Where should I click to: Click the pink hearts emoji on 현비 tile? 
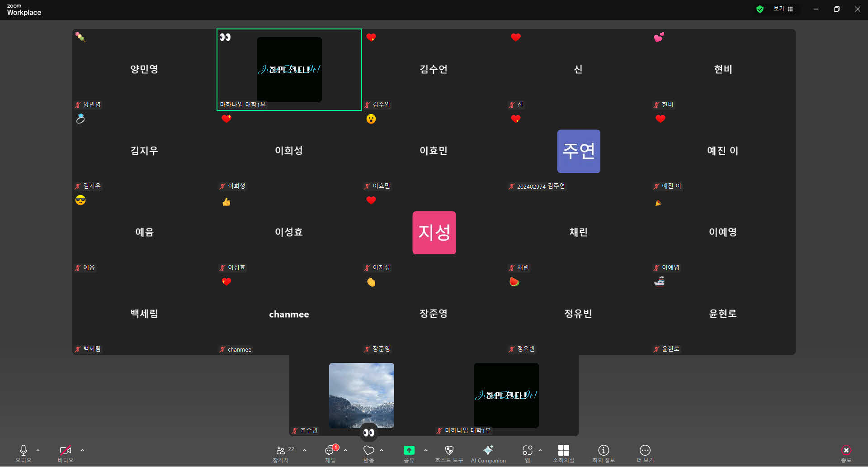(x=659, y=37)
